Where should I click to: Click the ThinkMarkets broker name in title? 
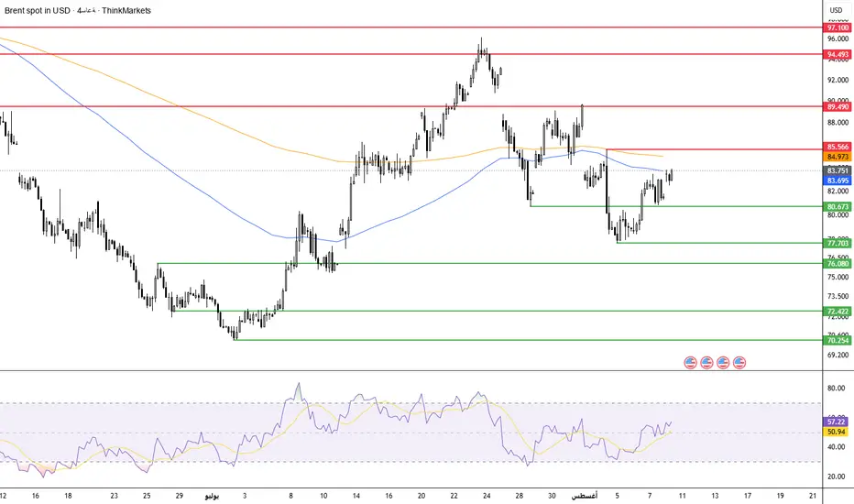pyautogui.click(x=126, y=10)
